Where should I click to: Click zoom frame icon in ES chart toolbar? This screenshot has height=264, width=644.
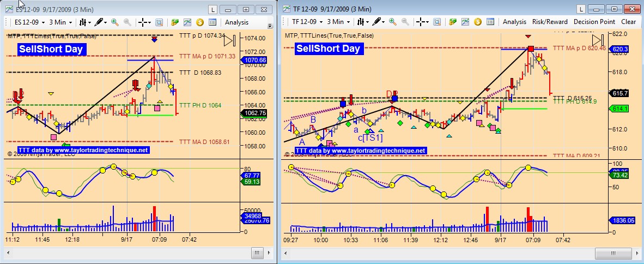point(159,22)
